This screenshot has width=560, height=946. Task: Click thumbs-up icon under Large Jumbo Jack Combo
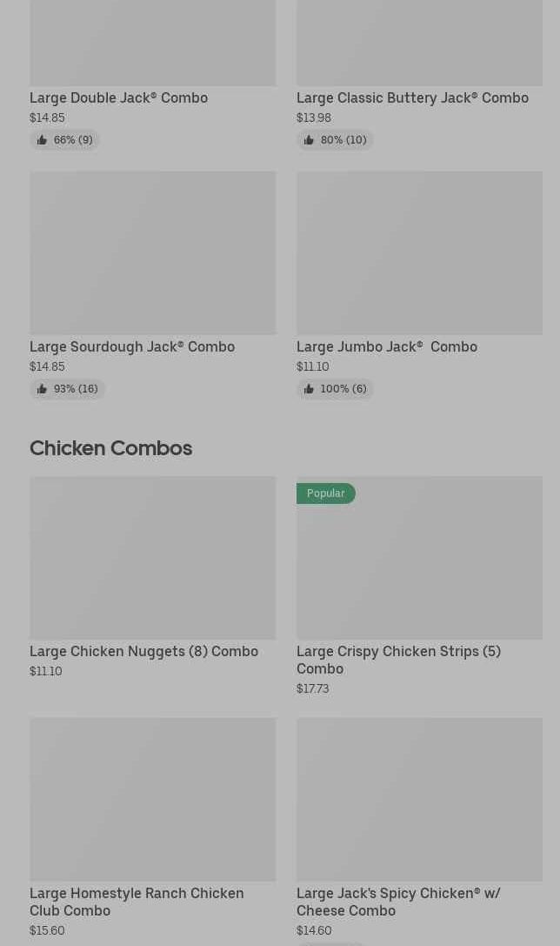click(x=309, y=389)
